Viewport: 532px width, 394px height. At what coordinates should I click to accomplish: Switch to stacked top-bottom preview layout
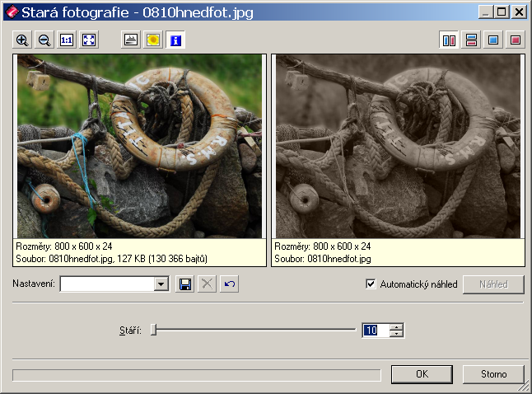click(x=471, y=40)
